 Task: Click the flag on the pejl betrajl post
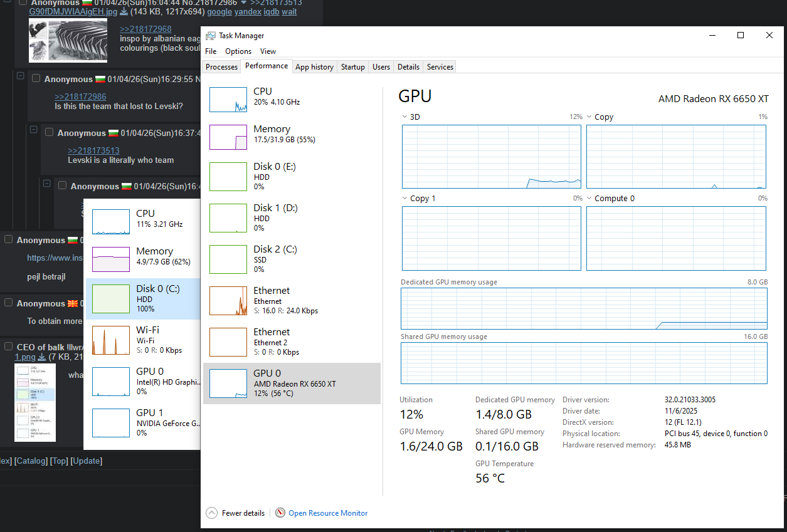click(x=73, y=240)
